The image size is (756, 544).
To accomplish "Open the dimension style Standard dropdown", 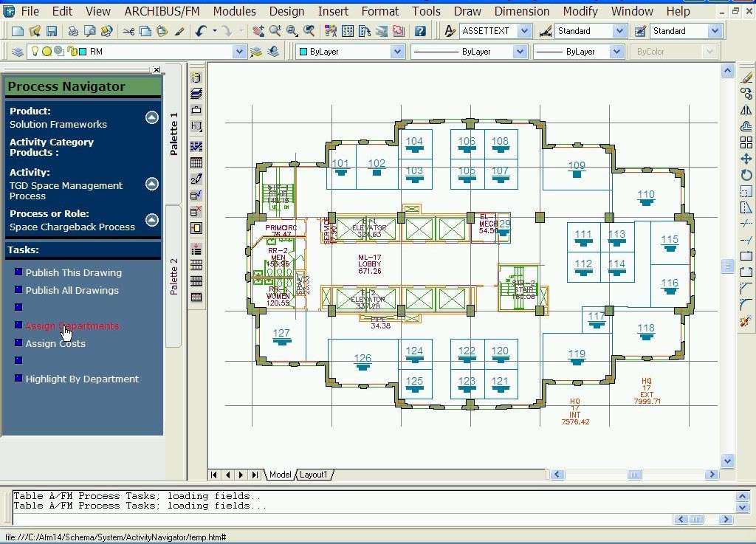I will click(619, 31).
